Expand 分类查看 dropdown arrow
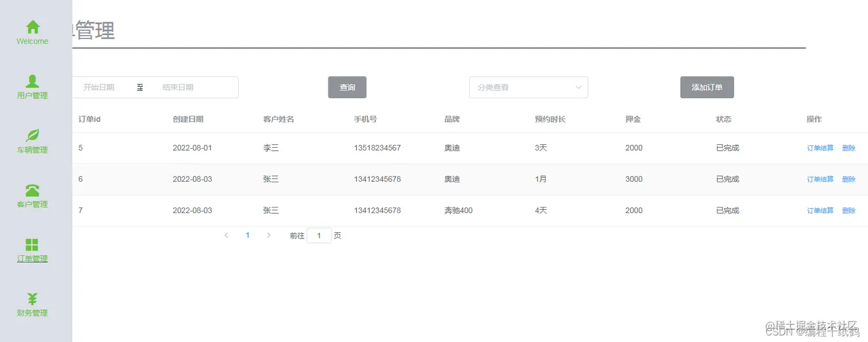The height and width of the screenshot is (342, 868). (578, 87)
